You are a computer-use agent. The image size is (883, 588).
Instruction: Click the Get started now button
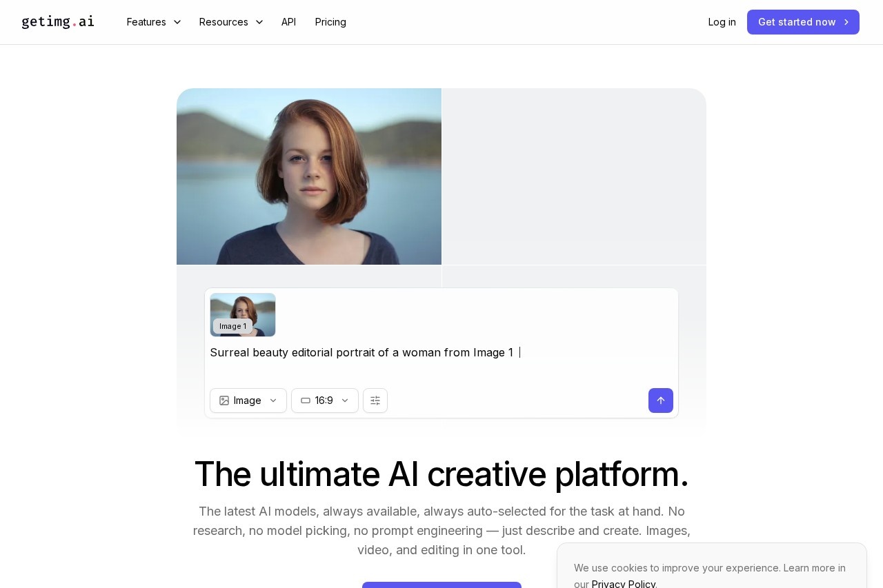(x=803, y=22)
